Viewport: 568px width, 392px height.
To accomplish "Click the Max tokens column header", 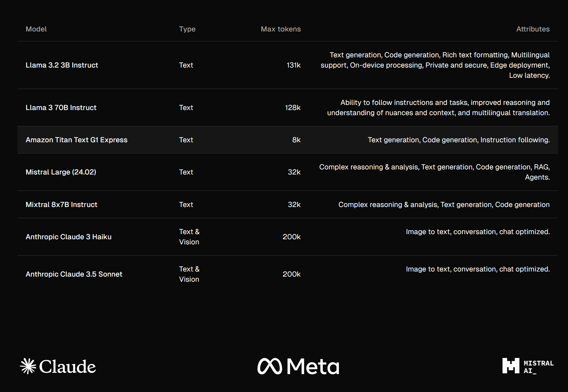I will pyautogui.click(x=281, y=29).
